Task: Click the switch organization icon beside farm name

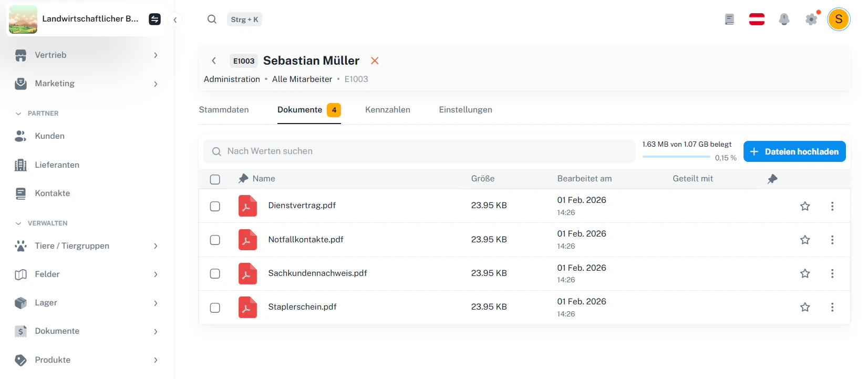Action: pos(154,19)
